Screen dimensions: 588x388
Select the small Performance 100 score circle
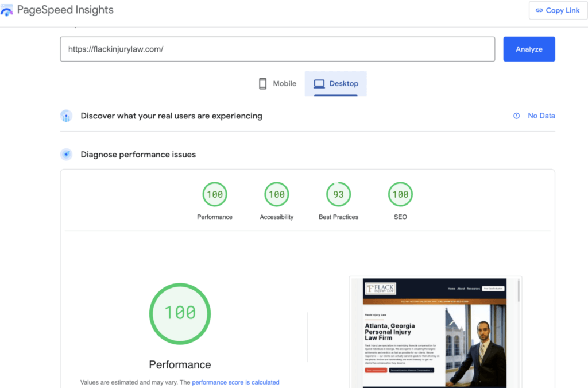click(x=215, y=194)
